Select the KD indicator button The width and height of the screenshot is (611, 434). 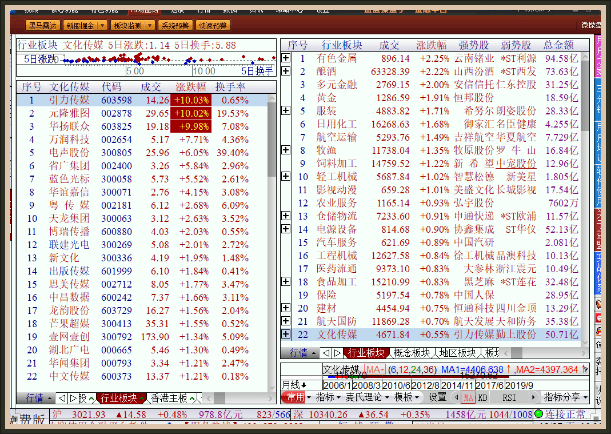click(x=482, y=397)
